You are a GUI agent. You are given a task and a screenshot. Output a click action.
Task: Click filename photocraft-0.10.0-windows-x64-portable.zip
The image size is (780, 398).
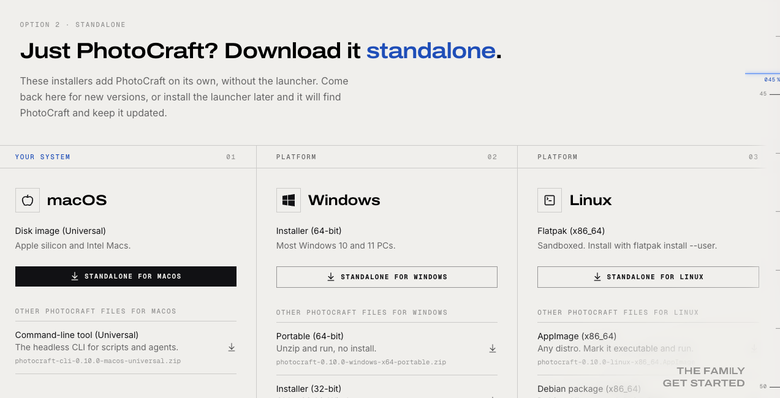[x=361, y=362]
